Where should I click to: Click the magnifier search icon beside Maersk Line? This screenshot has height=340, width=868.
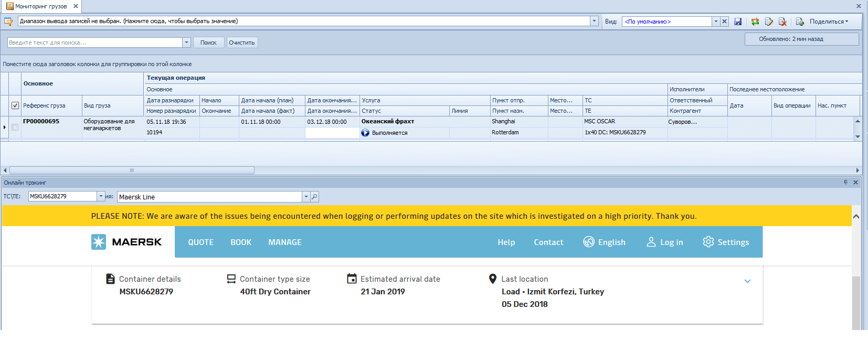tap(314, 197)
